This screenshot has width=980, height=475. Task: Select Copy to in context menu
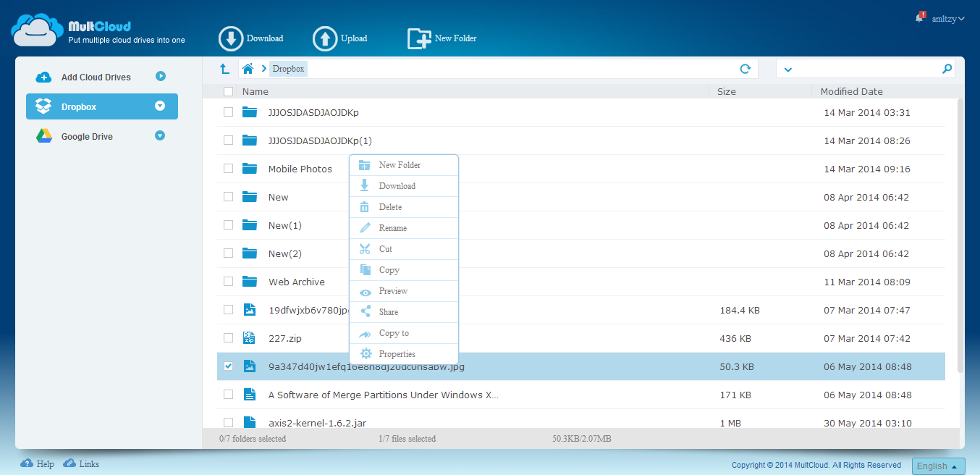[394, 333]
